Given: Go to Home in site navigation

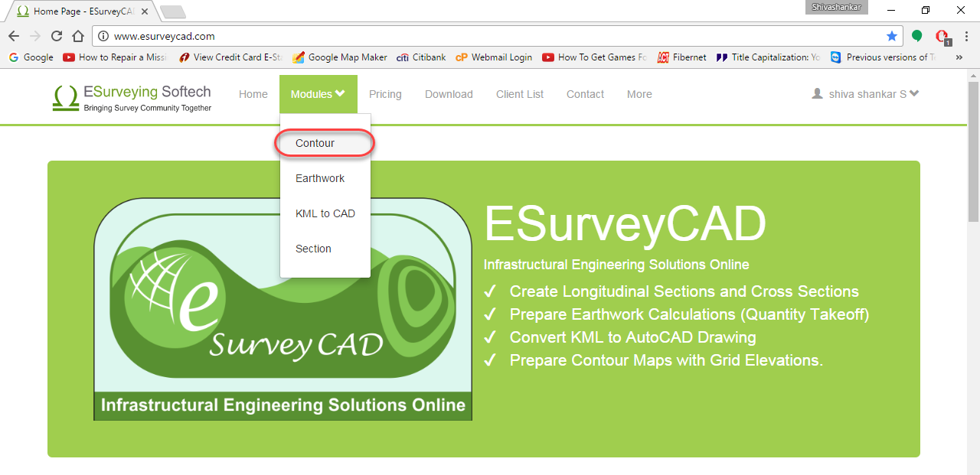Looking at the screenshot, I should point(253,94).
